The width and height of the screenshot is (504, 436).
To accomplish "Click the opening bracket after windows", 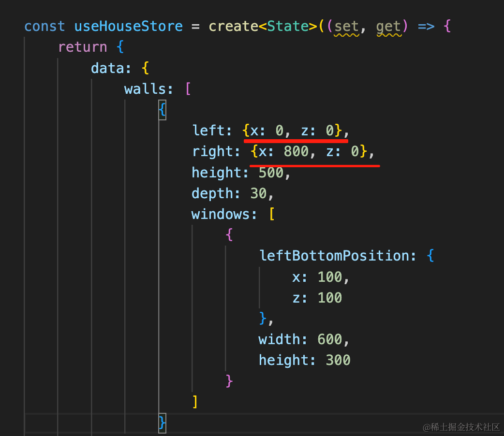I will [x=272, y=214].
